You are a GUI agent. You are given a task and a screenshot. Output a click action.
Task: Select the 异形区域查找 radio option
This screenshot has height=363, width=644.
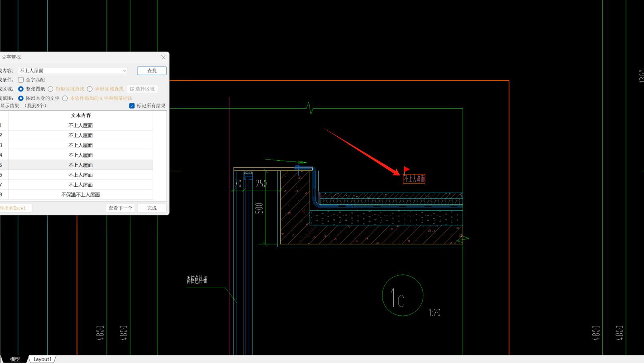pyautogui.click(x=90, y=89)
